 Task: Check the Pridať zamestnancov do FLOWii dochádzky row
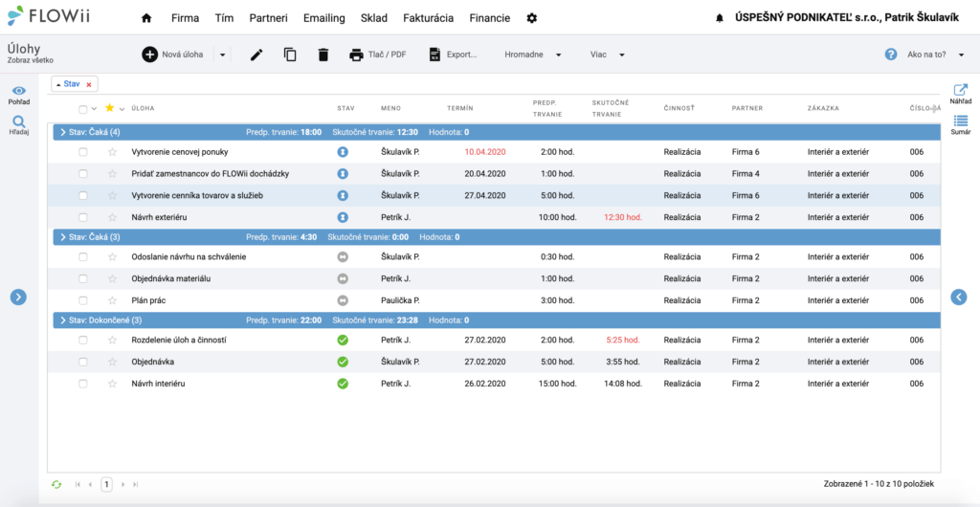coord(83,173)
